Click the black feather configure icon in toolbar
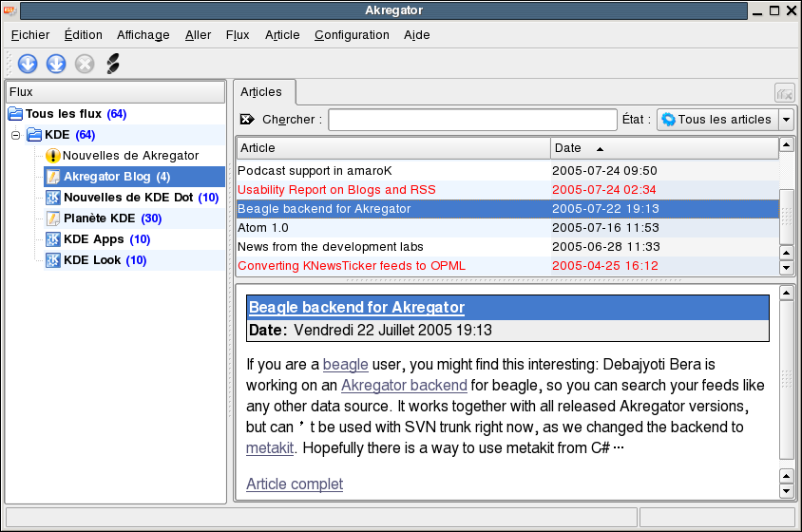The height and width of the screenshot is (532, 802). click(113, 64)
